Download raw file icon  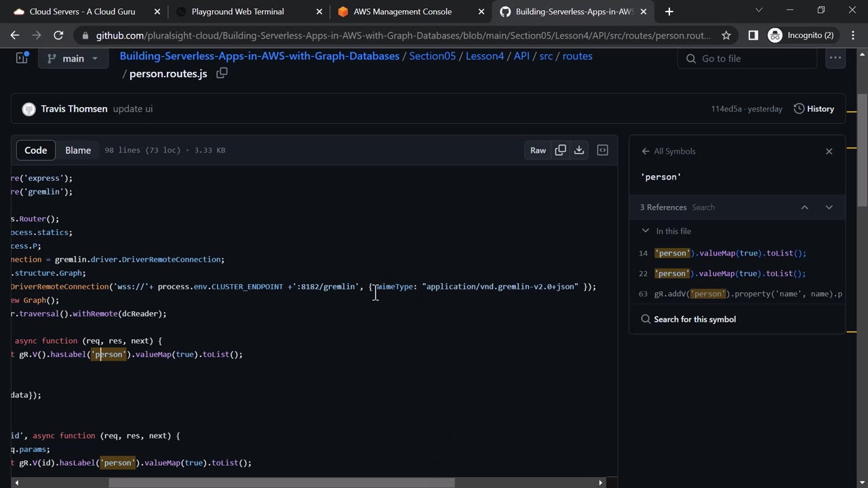579,150
